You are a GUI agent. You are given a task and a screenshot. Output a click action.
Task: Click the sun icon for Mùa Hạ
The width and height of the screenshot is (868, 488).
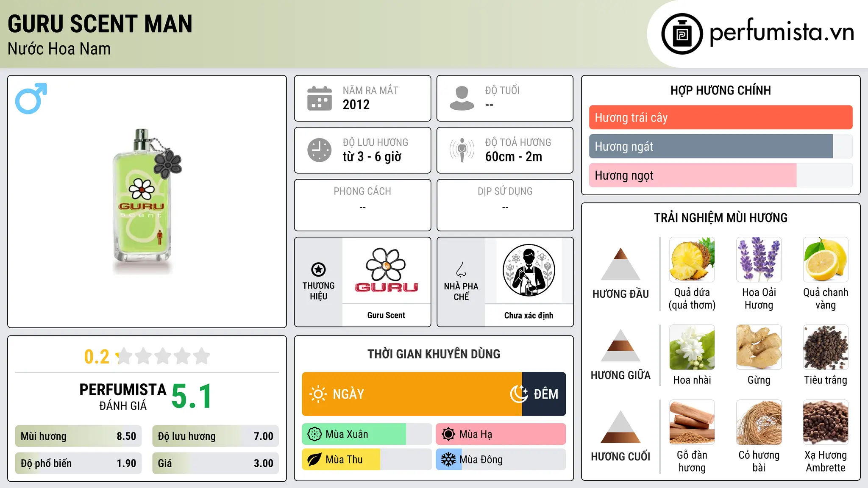(x=448, y=434)
